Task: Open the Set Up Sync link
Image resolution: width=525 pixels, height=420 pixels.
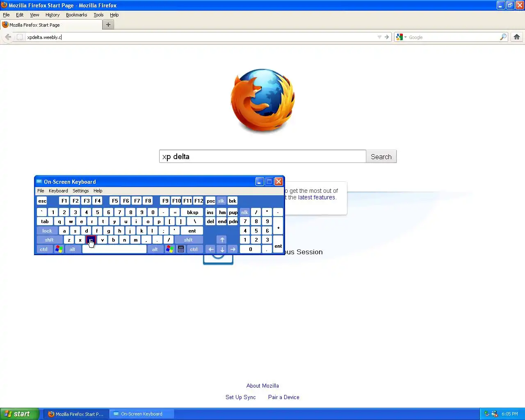Action: tap(240, 397)
